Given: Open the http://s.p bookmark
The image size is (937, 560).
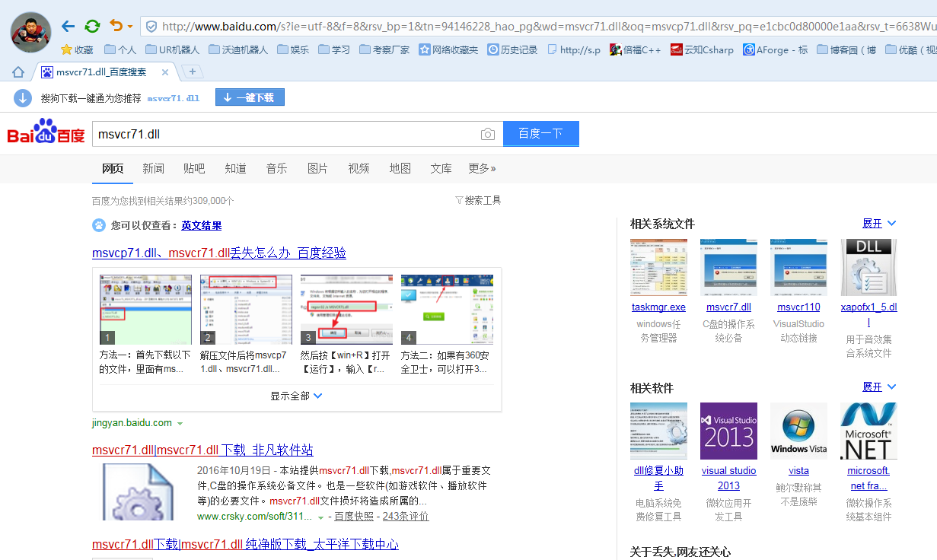Looking at the screenshot, I should (573, 50).
